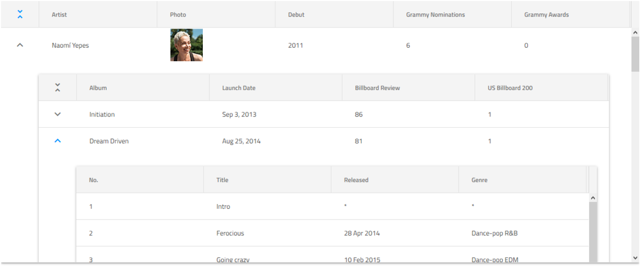Select Billboard Review value 81
Viewport: 644px width, 270px height.
pyautogui.click(x=358, y=141)
